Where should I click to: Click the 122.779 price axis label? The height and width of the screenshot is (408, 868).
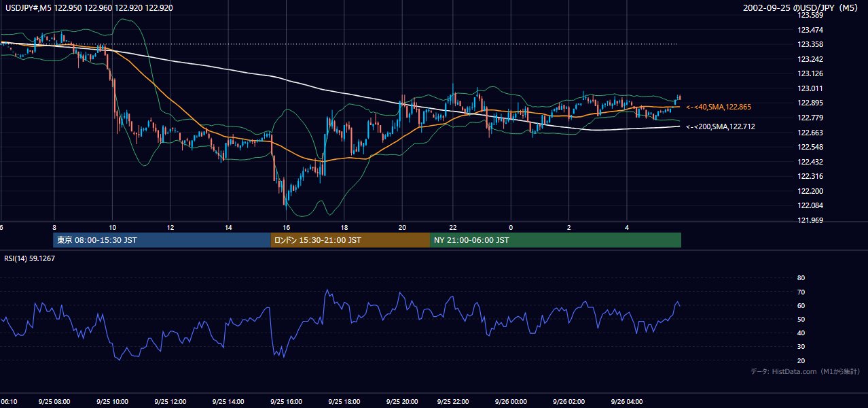point(810,118)
